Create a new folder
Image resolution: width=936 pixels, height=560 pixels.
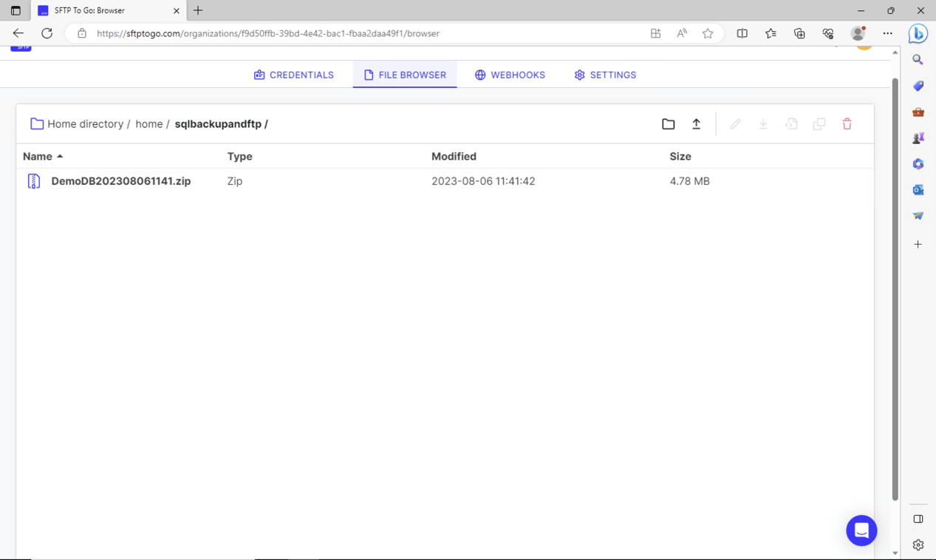pos(669,123)
